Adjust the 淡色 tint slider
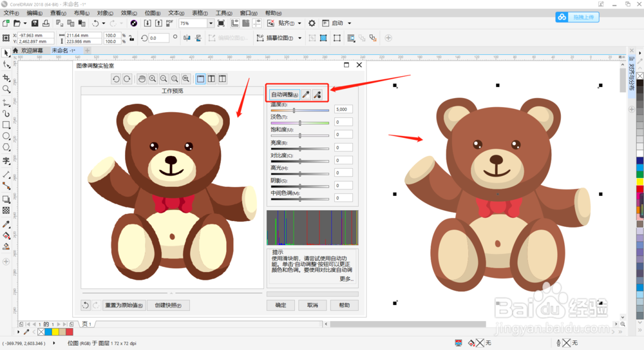The height and width of the screenshot is (350, 644). tap(300, 123)
